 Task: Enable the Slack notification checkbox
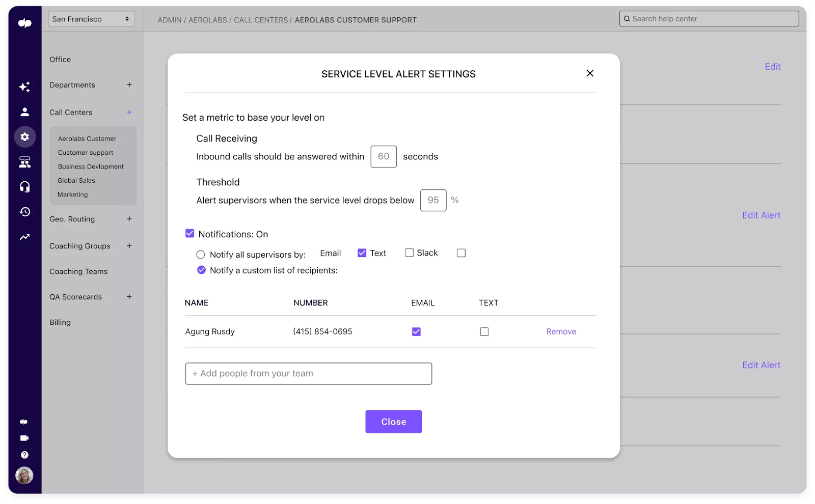[409, 253]
